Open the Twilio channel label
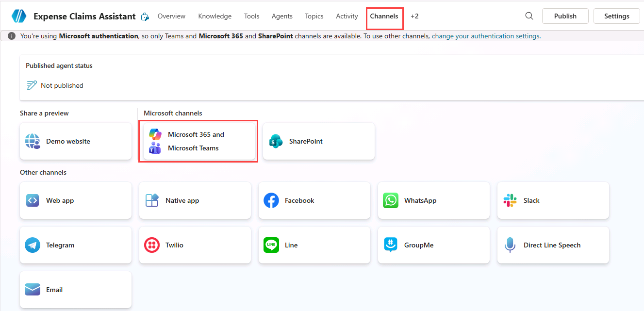The height and width of the screenshot is (311, 644). coord(174,245)
